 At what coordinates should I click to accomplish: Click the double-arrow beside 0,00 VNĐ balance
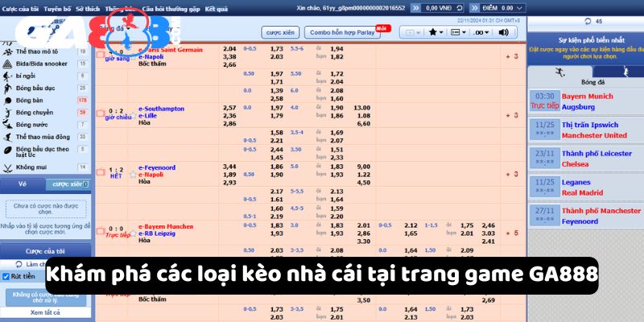coord(415,8)
